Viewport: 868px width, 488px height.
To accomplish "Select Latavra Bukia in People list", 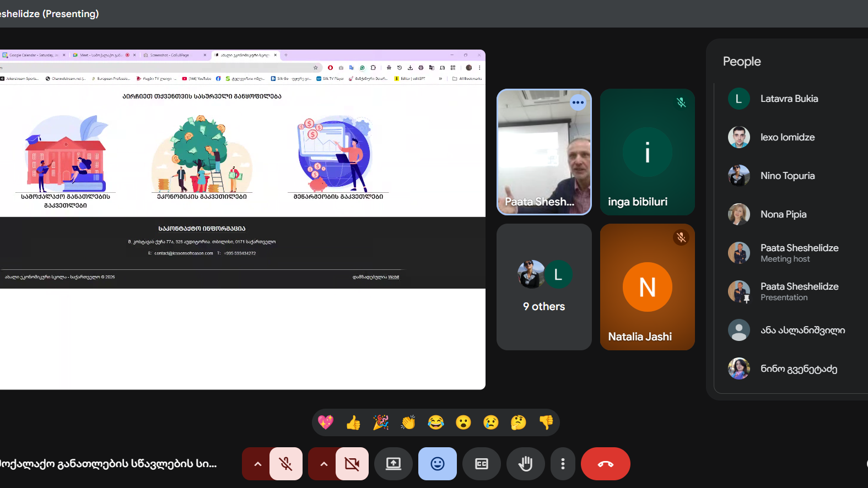I will click(789, 99).
